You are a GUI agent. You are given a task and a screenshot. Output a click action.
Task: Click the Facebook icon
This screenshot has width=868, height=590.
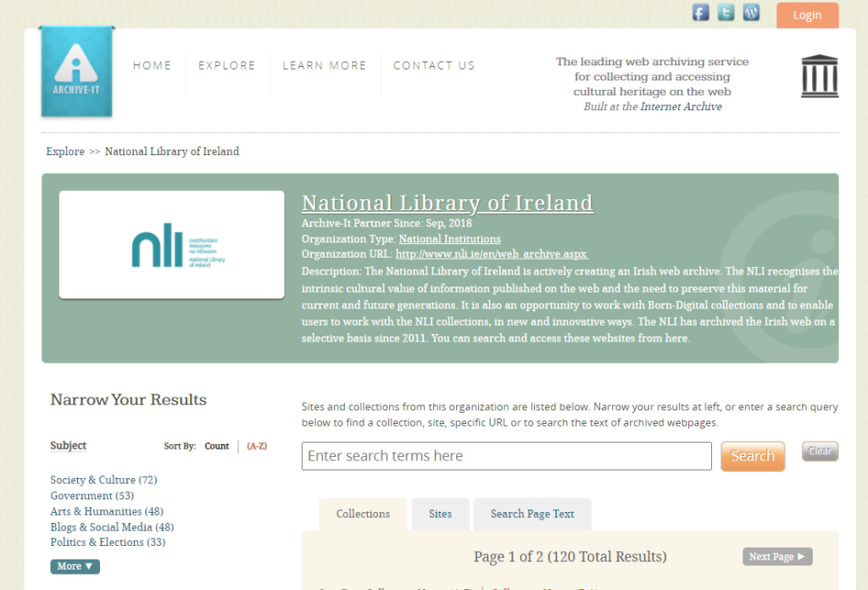[700, 12]
